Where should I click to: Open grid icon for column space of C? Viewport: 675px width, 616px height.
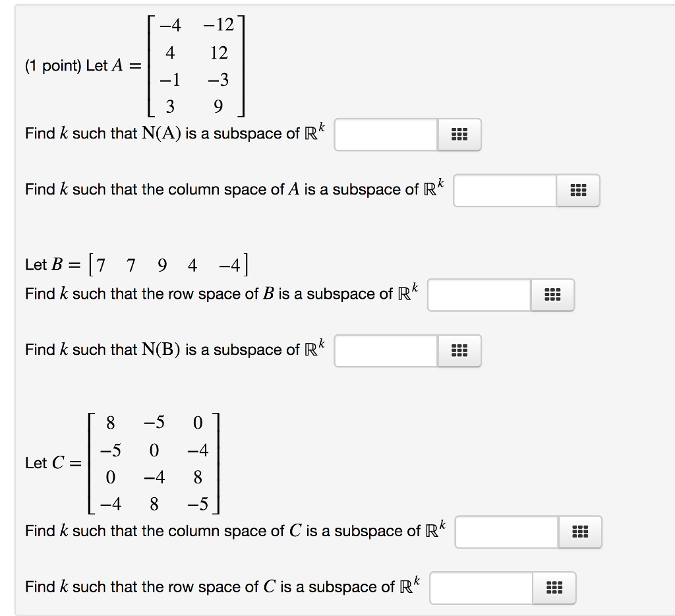pyautogui.click(x=579, y=532)
